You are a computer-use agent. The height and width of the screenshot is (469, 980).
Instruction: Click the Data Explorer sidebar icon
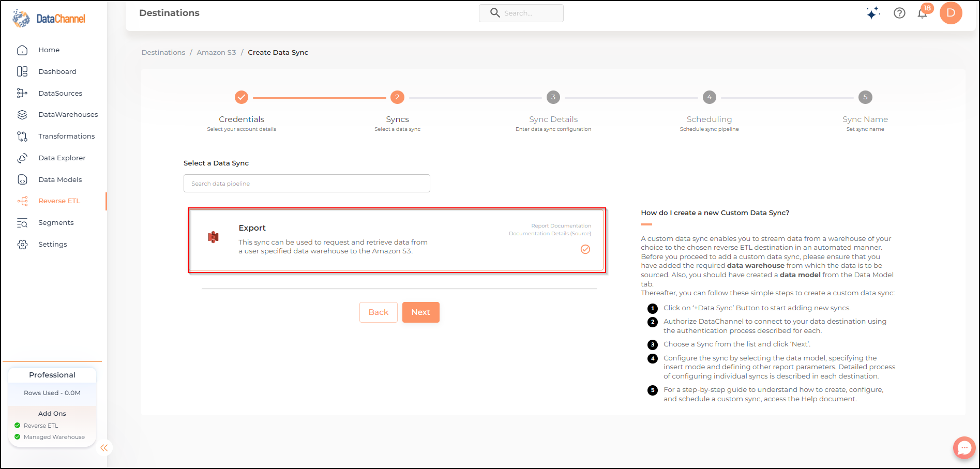(22, 158)
